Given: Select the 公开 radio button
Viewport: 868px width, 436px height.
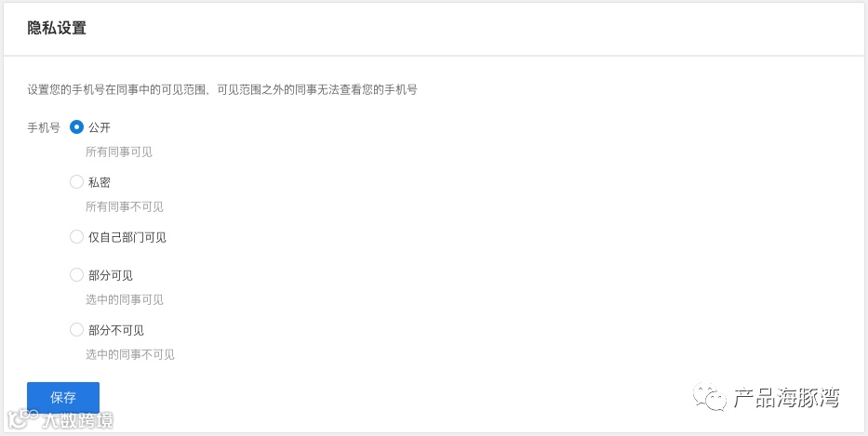Looking at the screenshot, I should click(x=76, y=127).
